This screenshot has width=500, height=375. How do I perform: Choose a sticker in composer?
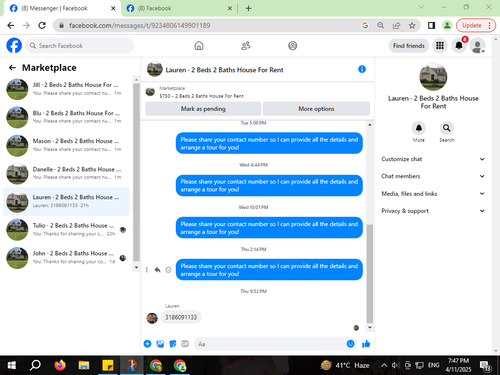[173, 344]
